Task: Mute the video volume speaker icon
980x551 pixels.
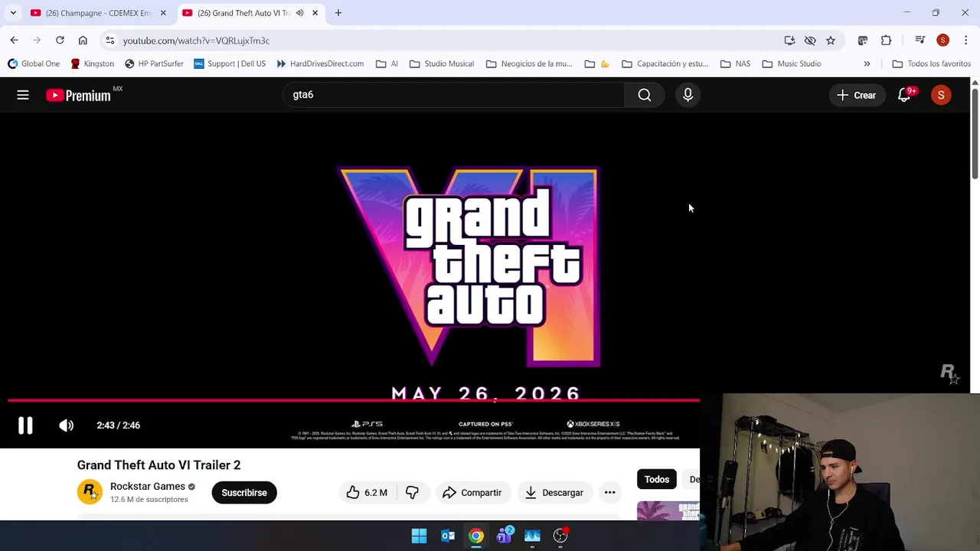Action: point(67,425)
